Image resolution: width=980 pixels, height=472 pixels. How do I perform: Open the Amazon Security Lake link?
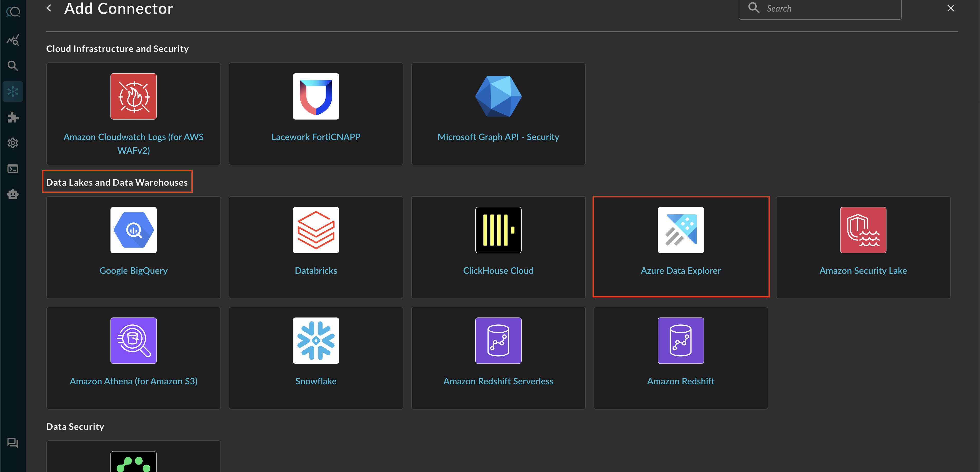pyautogui.click(x=863, y=271)
